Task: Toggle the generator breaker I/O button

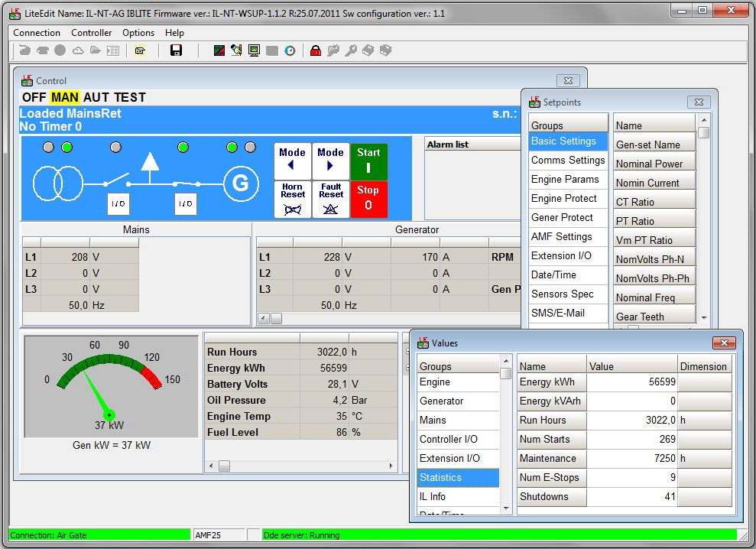Action: coord(186,204)
